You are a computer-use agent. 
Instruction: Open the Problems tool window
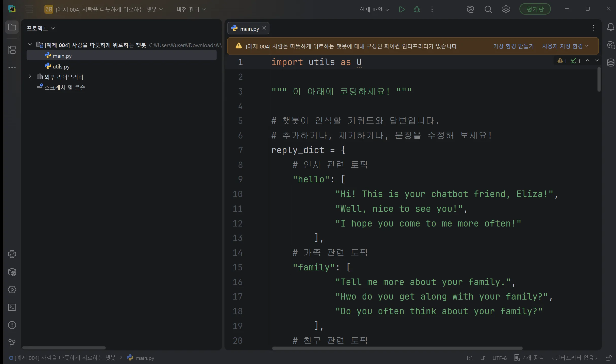pos(12,325)
